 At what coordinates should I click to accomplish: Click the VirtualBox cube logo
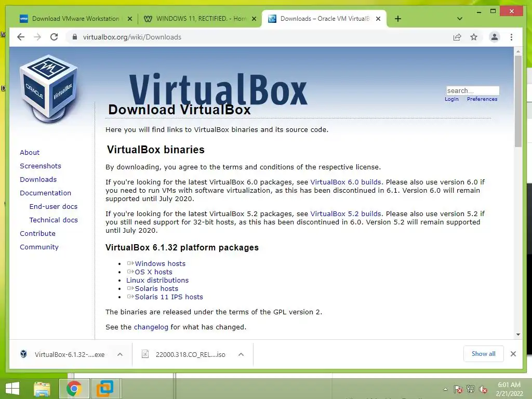click(49, 89)
